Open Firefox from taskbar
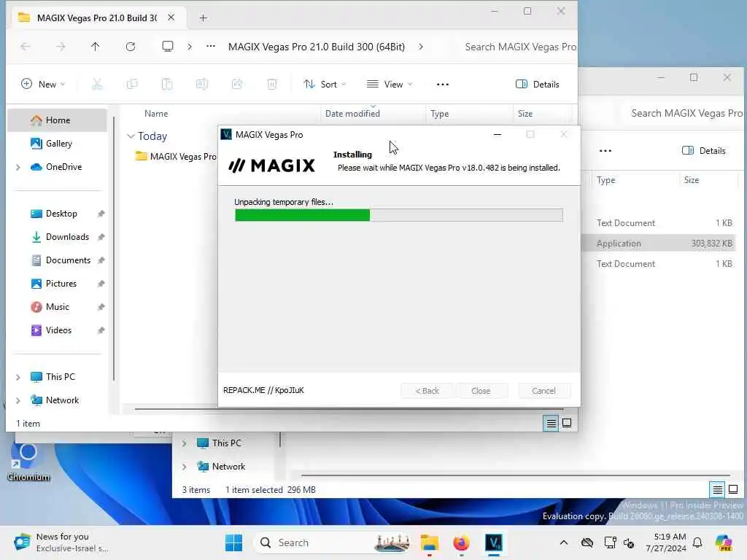Viewport: 747px width, 560px height. [x=461, y=542]
